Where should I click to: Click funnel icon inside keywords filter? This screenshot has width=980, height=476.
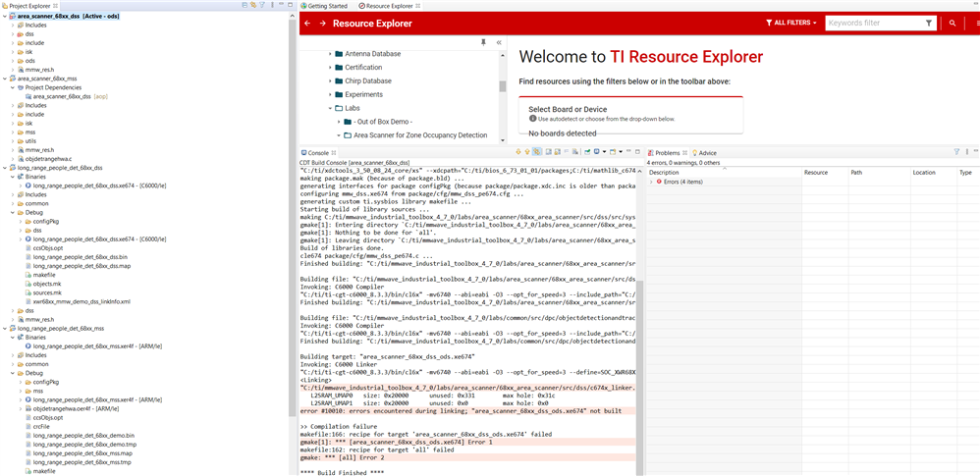(x=929, y=24)
